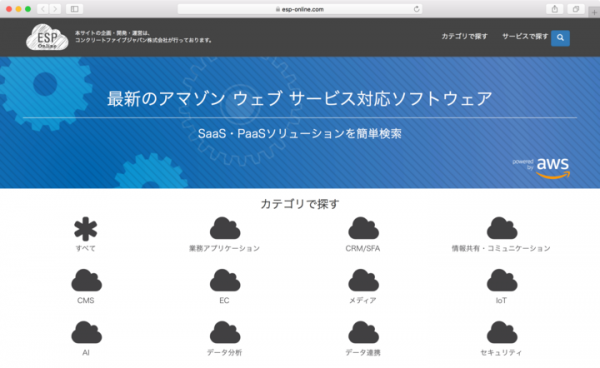Click the AI text label
This screenshot has width=600, height=368.
click(86, 352)
